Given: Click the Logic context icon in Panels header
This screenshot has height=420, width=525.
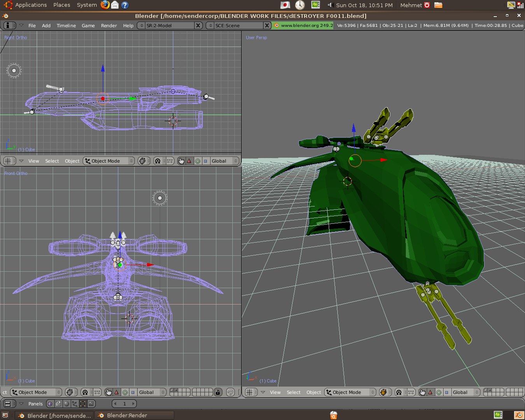Looking at the screenshot, I should (50, 404).
